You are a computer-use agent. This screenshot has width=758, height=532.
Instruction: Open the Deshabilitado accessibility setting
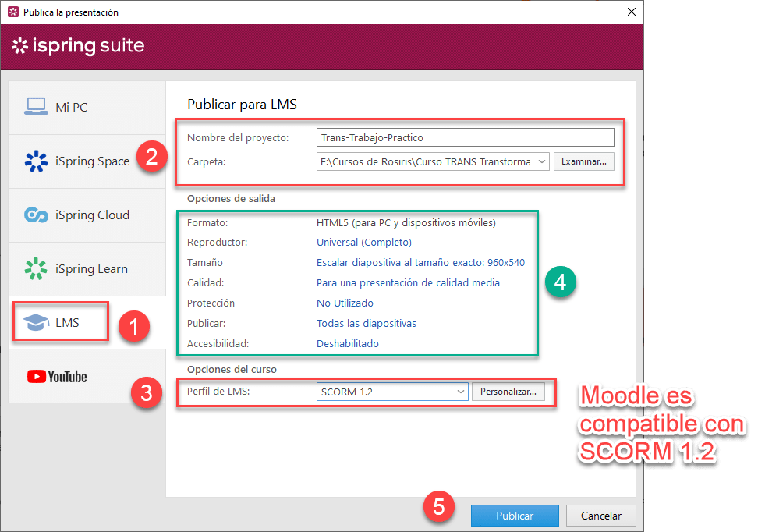tap(348, 344)
